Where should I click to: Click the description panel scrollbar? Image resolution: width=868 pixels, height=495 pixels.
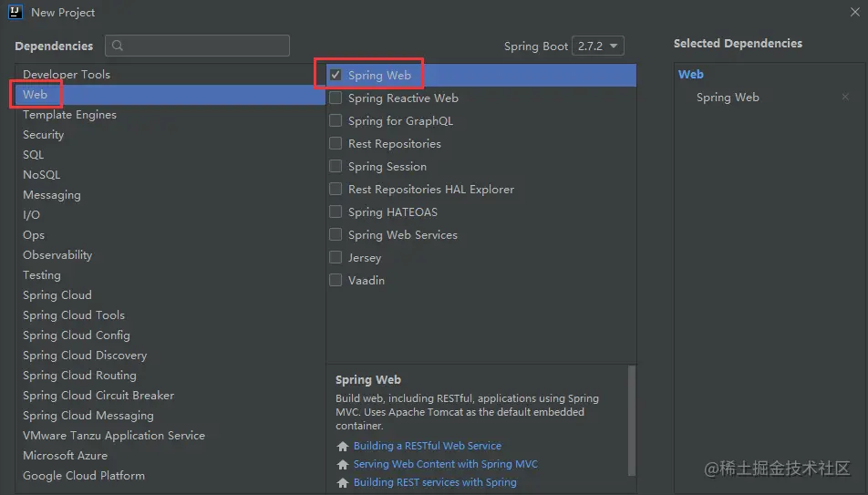click(632, 421)
